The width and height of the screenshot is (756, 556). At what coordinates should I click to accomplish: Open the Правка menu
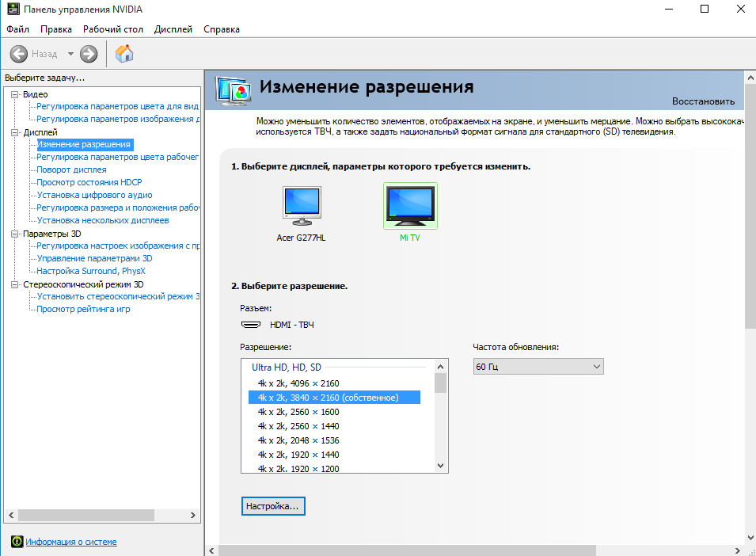(56, 29)
